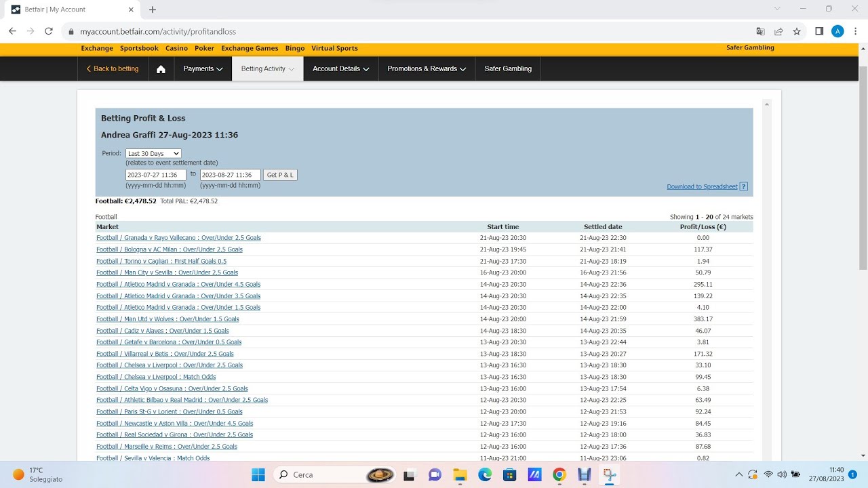Open tab search chevron in title bar
The image size is (868, 488).
tap(778, 9)
